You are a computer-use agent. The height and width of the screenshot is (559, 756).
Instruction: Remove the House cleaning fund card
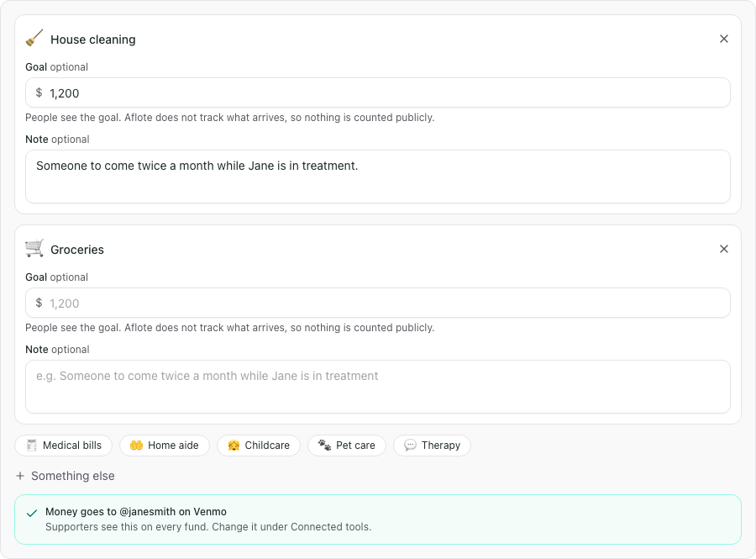click(x=724, y=39)
